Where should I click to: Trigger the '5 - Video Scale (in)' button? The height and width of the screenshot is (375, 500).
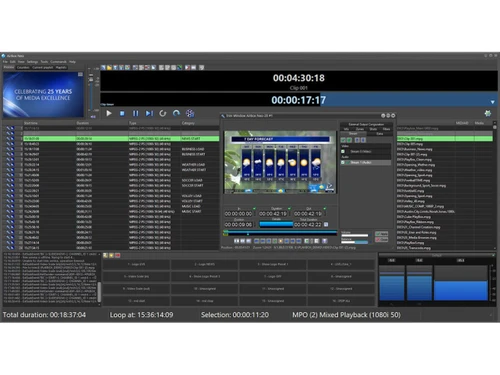click(136, 276)
